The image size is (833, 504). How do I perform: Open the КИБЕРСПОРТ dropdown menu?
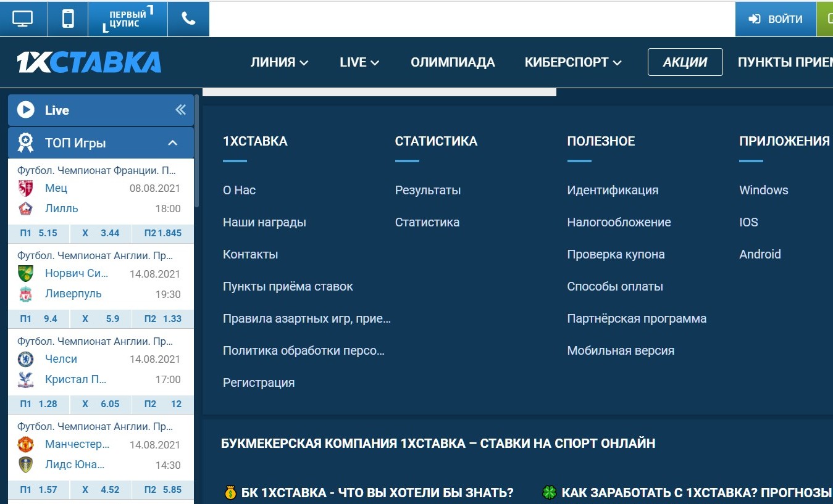coord(573,62)
